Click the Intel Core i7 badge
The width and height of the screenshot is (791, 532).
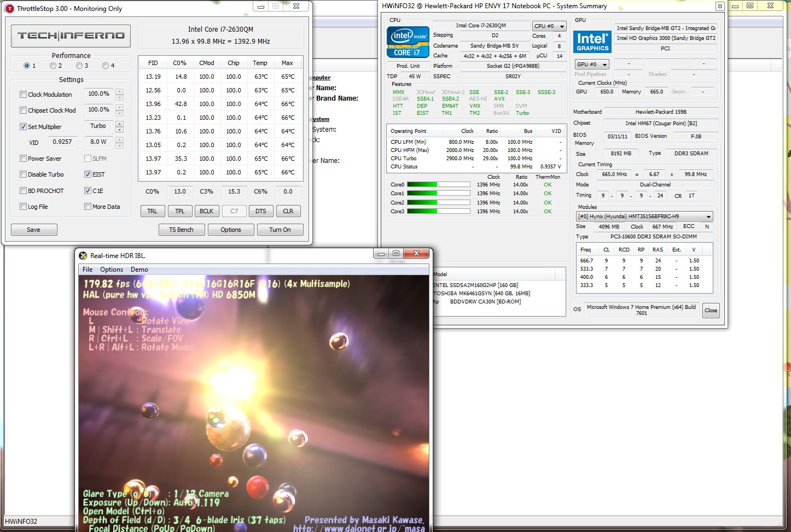pos(408,42)
